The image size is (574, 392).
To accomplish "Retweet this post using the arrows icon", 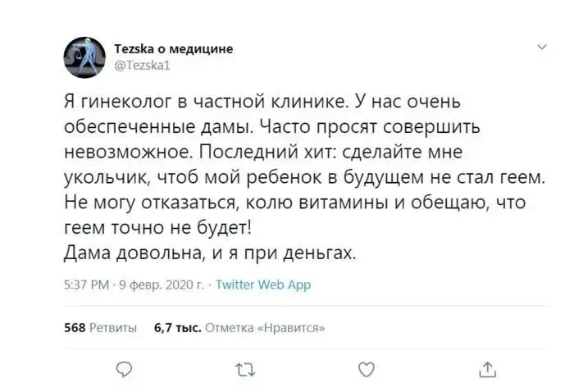I will pyautogui.click(x=244, y=369).
